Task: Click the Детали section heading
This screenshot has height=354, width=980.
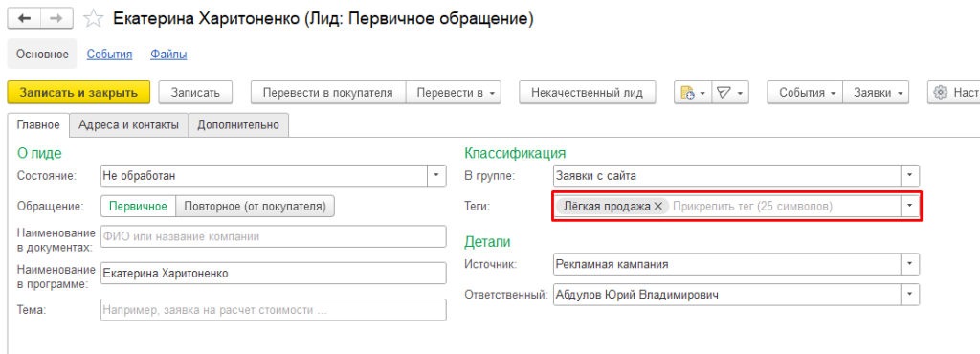Action: 487,242
